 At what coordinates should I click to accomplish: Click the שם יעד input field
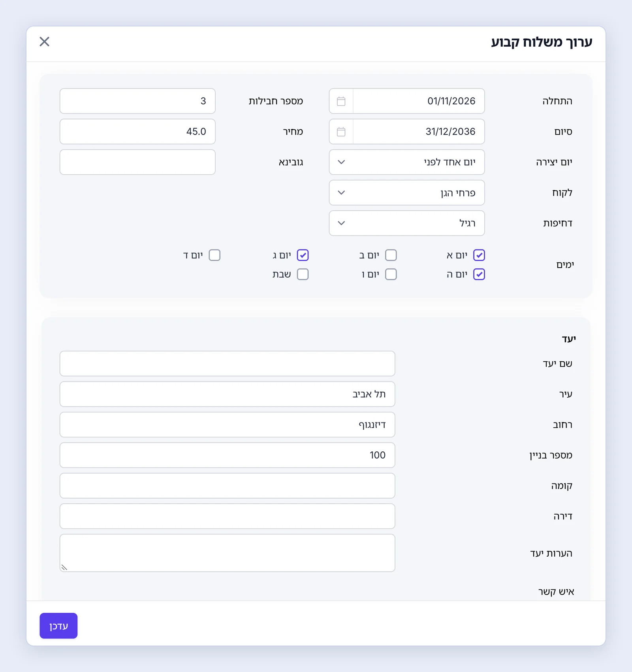(x=228, y=364)
